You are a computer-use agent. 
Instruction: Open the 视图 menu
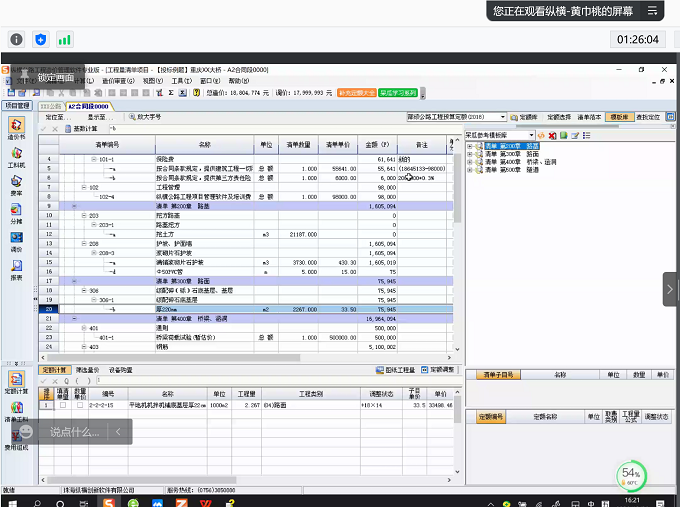pyautogui.click(x=153, y=81)
